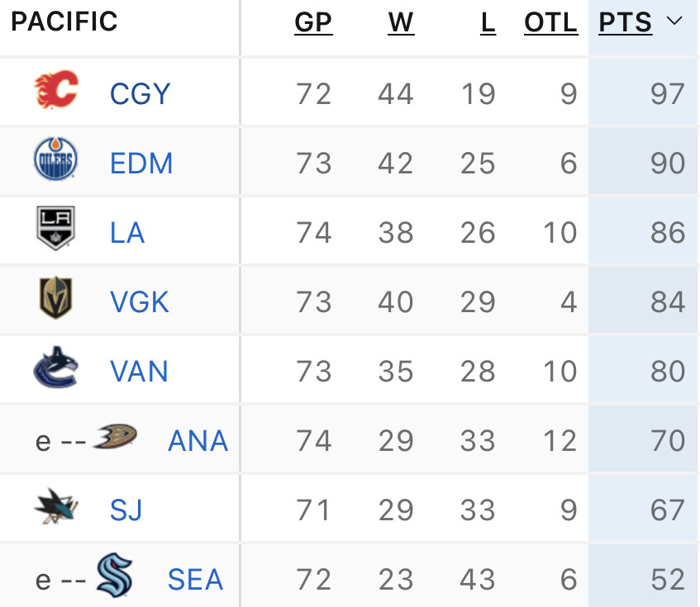Click the Vegas Golden Knights logo
Screen dimensions: 700x607
(55, 298)
